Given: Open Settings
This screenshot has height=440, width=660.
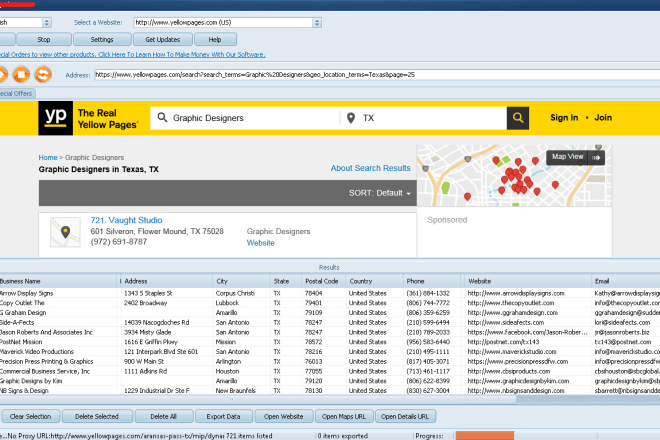Looking at the screenshot, I should pos(102,40).
